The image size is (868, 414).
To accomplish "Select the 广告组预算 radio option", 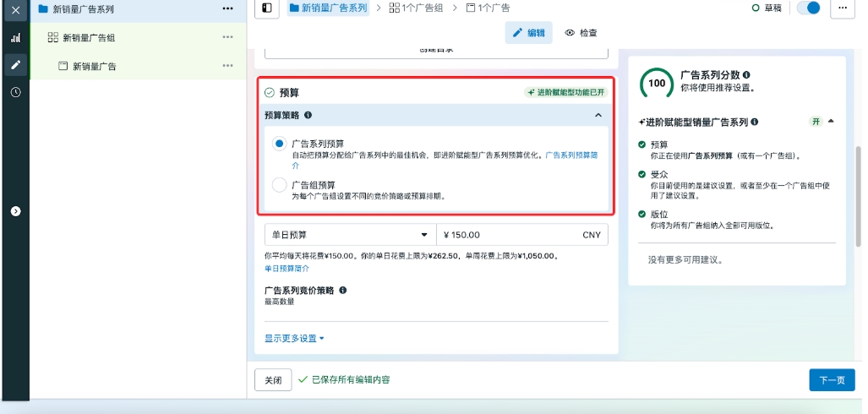I will click(280, 185).
